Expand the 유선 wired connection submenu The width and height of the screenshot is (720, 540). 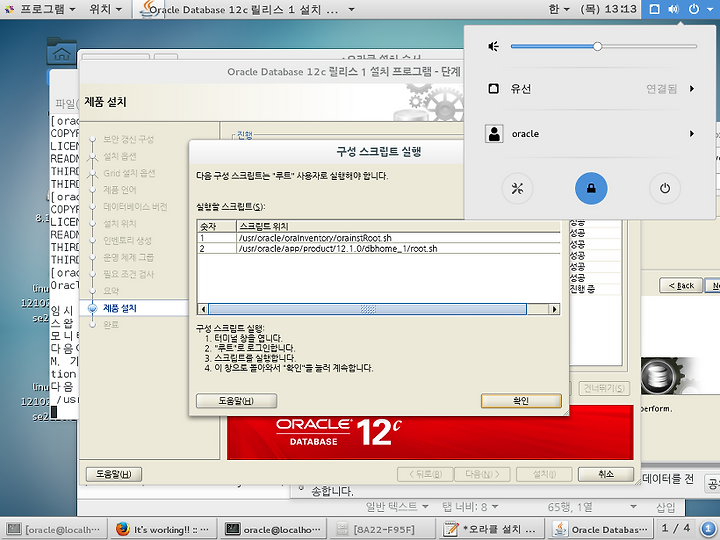coord(692,88)
